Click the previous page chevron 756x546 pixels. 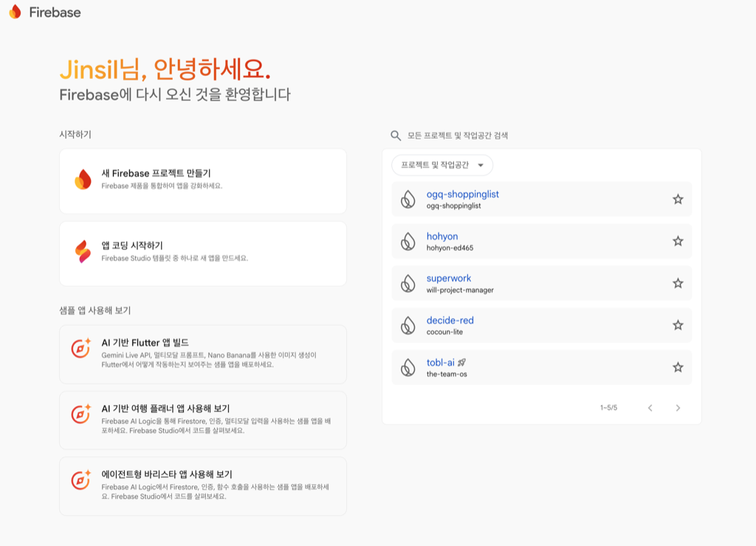650,407
